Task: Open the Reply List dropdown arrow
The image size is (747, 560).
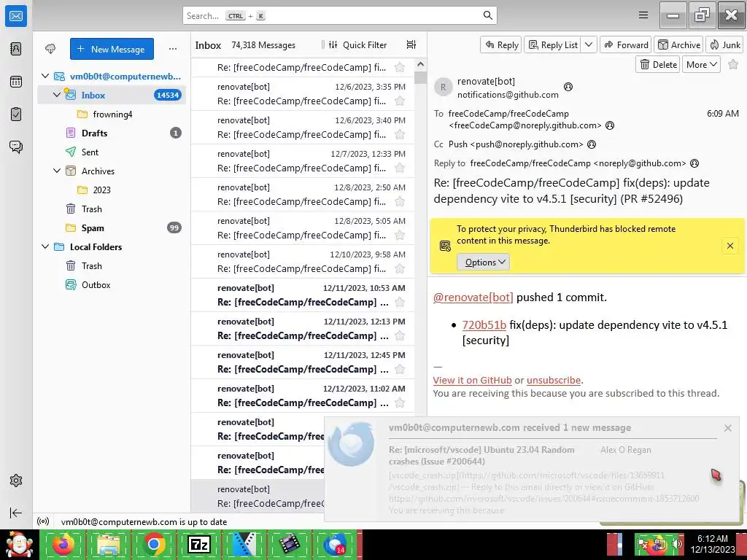Action: [589, 44]
